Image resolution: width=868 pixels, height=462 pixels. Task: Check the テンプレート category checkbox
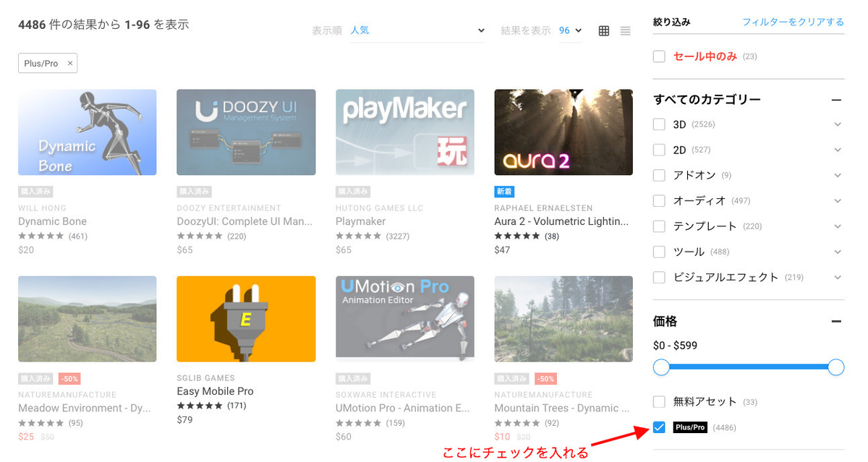pyautogui.click(x=659, y=226)
